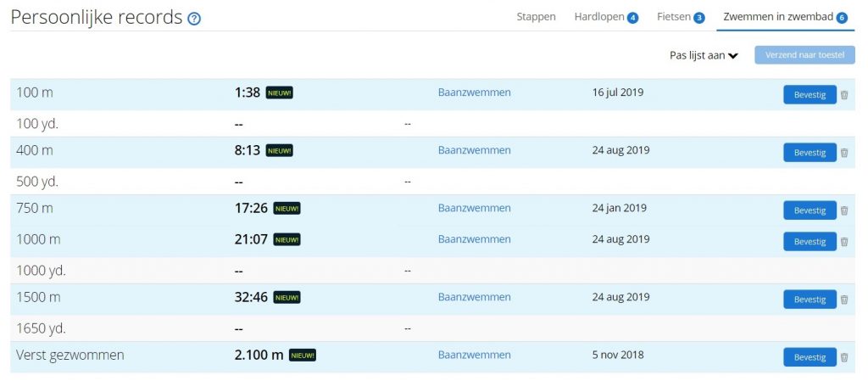This screenshot has height=381, width=868.
Task: Click the 1650 yd. row label
Action: (x=41, y=328)
